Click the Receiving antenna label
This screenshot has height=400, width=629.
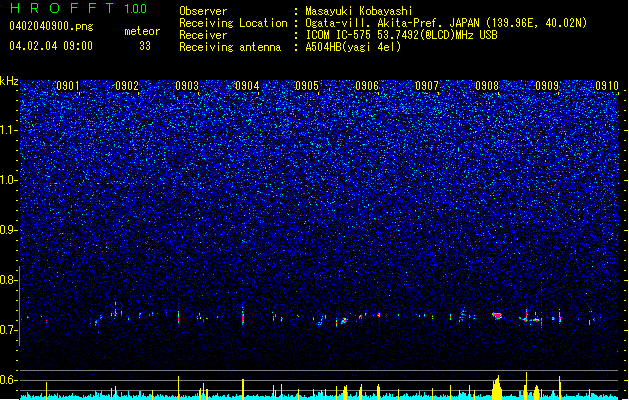coord(230,47)
